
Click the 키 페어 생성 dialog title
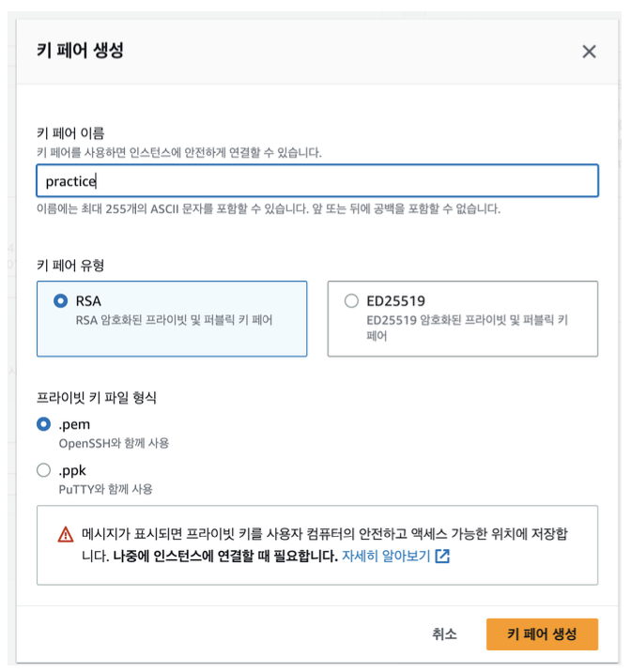point(80,50)
